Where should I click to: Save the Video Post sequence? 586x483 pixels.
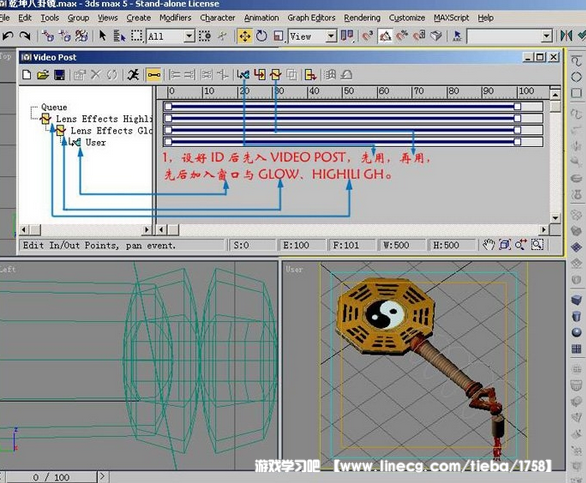point(59,75)
